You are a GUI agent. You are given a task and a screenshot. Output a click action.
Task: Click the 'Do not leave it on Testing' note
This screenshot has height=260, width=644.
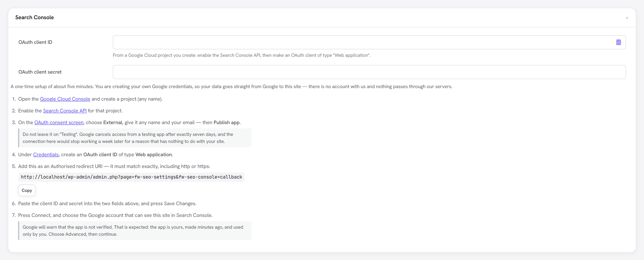[x=135, y=138]
